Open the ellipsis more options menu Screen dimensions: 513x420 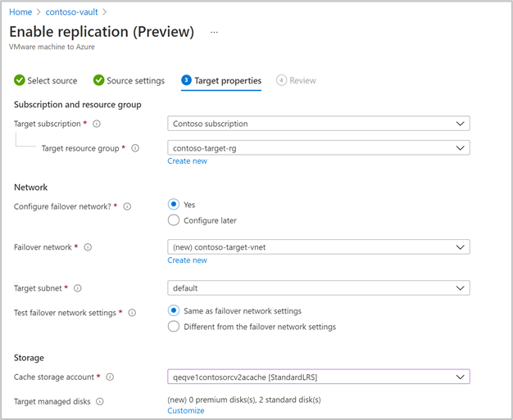[x=214, y=33]
